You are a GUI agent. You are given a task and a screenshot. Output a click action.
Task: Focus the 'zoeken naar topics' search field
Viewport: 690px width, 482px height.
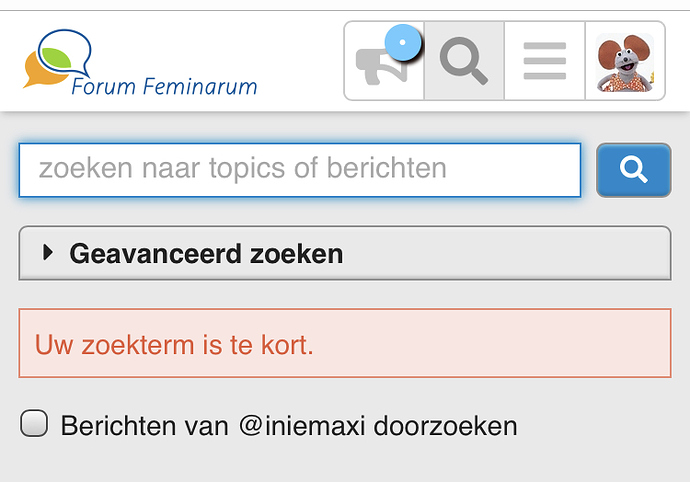pos(300,170)
